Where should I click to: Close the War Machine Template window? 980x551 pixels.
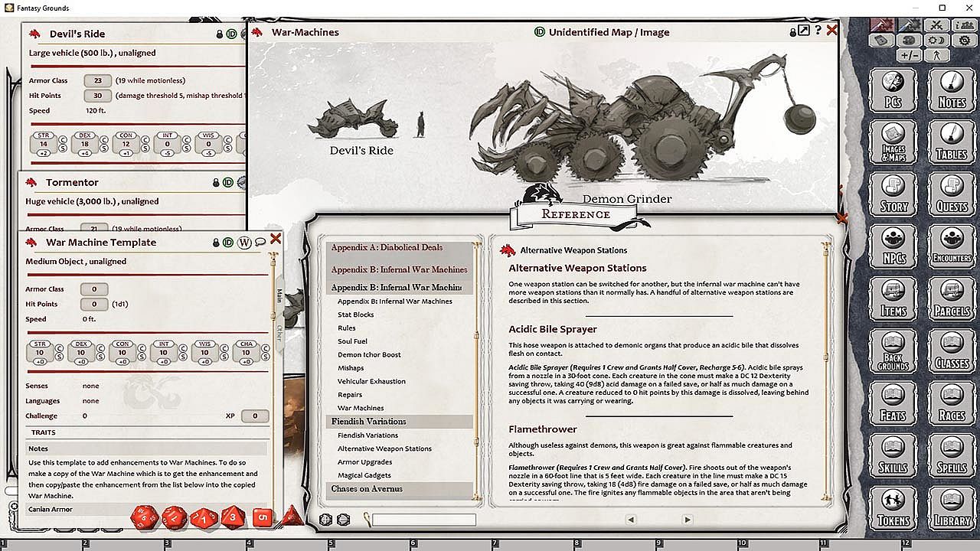[276, 240]
